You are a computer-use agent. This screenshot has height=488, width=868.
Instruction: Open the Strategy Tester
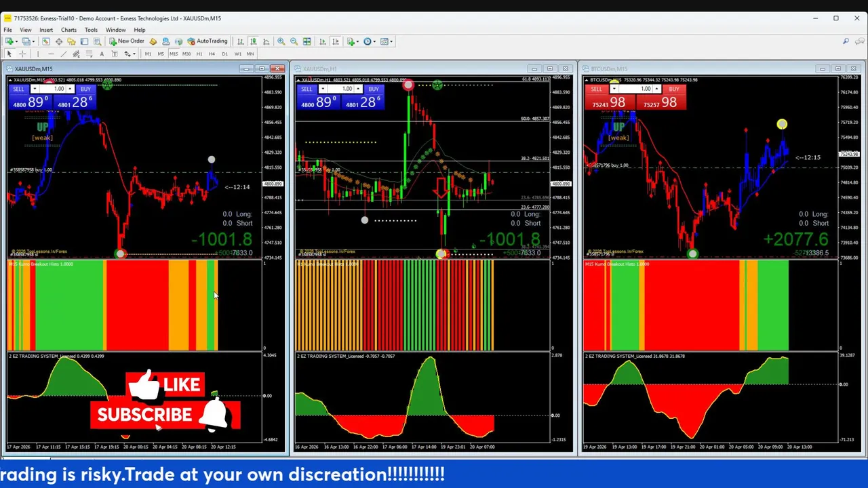pos(97,41)
